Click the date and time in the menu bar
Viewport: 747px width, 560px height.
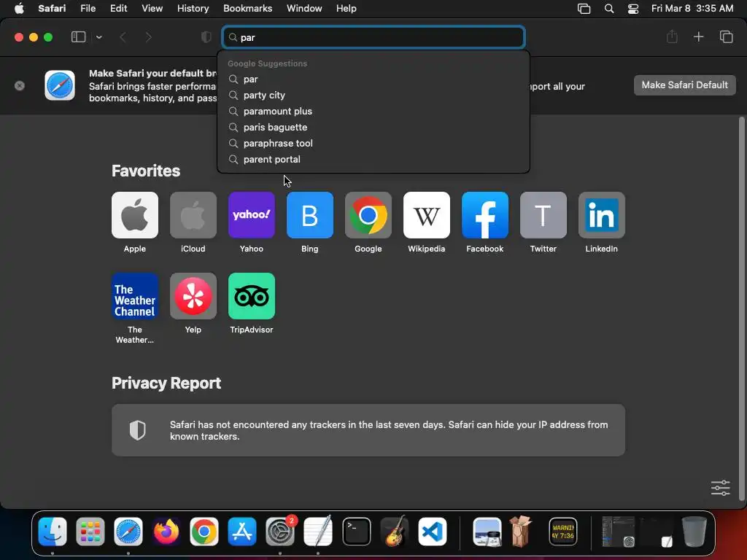click(692, 8)
